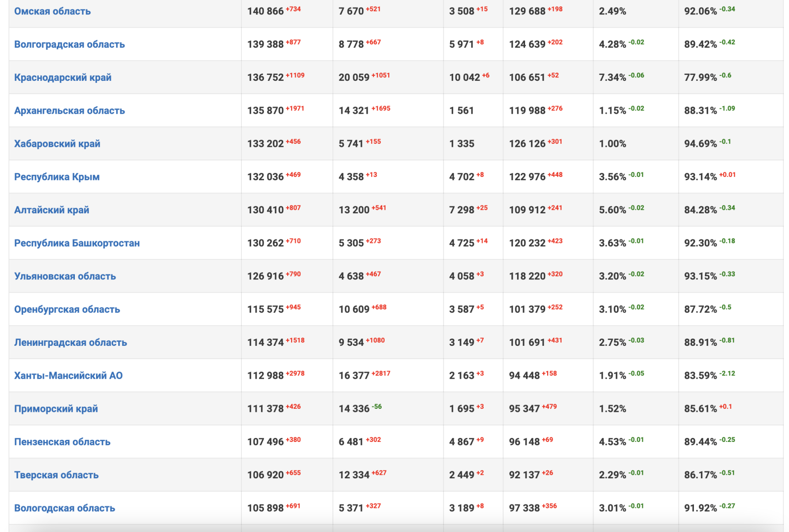
Task: Open Краснодарский край region page
Action: pos(63,77)
